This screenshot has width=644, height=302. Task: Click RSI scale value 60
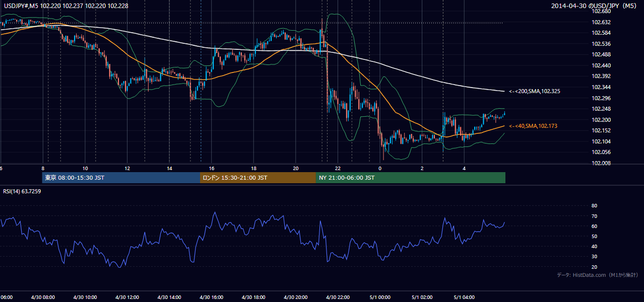click(x=594, y=226)
